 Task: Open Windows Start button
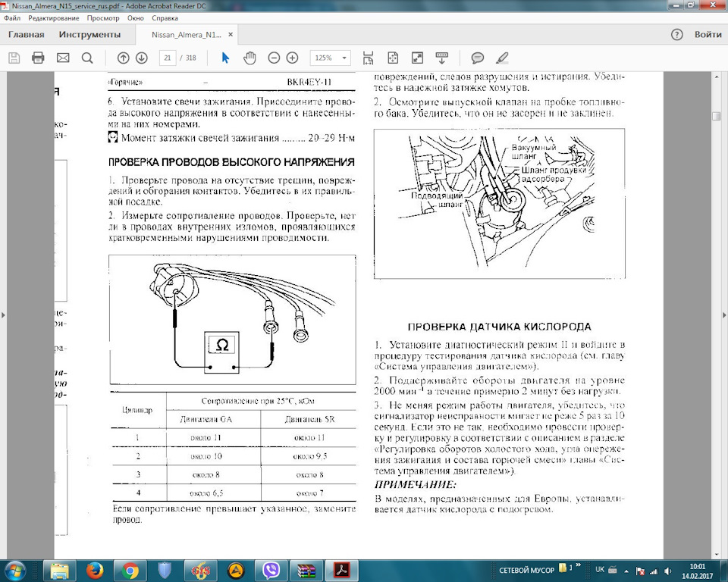(14, 571)
